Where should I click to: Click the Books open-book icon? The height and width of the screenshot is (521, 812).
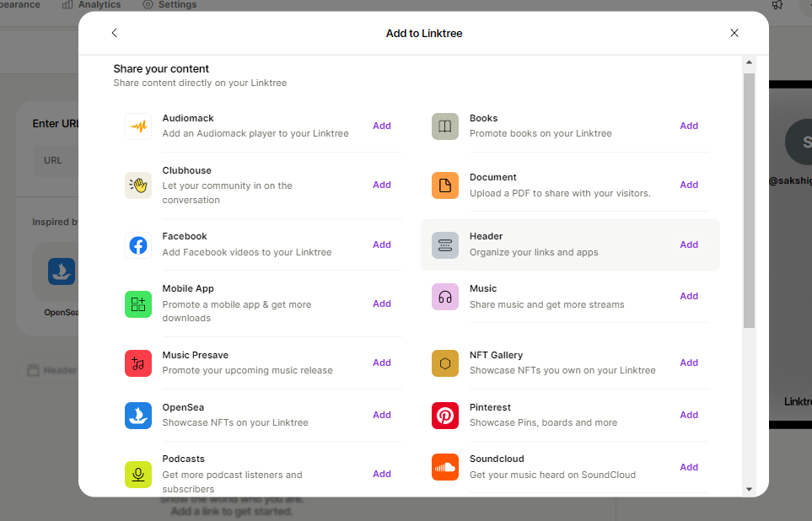[x=445, y=126]
